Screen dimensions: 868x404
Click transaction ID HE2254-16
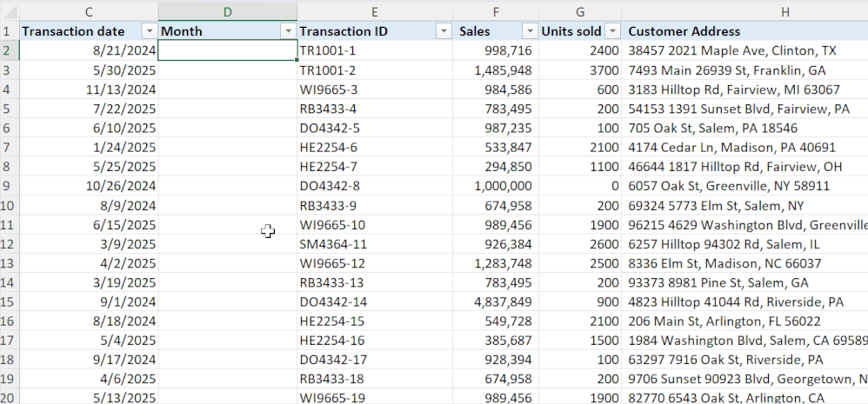375,341
